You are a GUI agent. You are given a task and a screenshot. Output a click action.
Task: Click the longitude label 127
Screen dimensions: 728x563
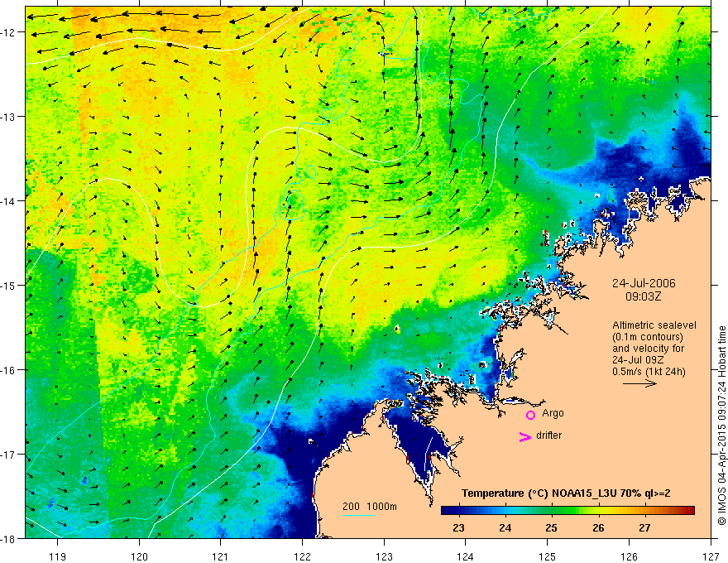[x=711, y=556]
